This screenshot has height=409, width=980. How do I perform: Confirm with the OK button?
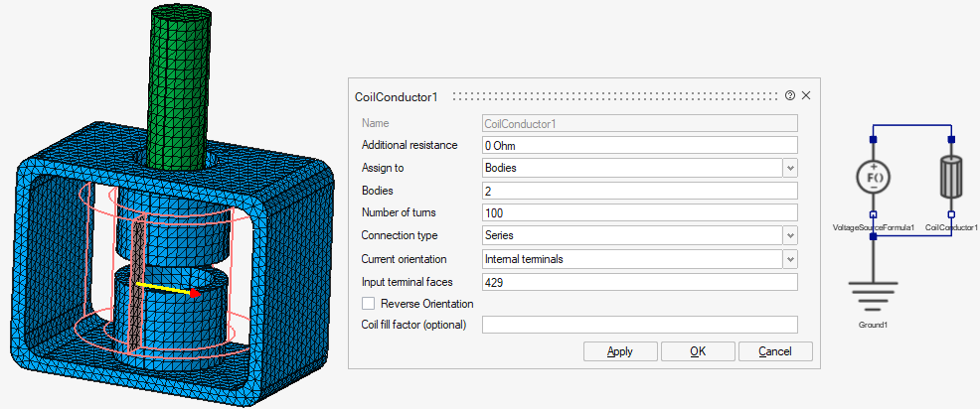coord(698,351)
